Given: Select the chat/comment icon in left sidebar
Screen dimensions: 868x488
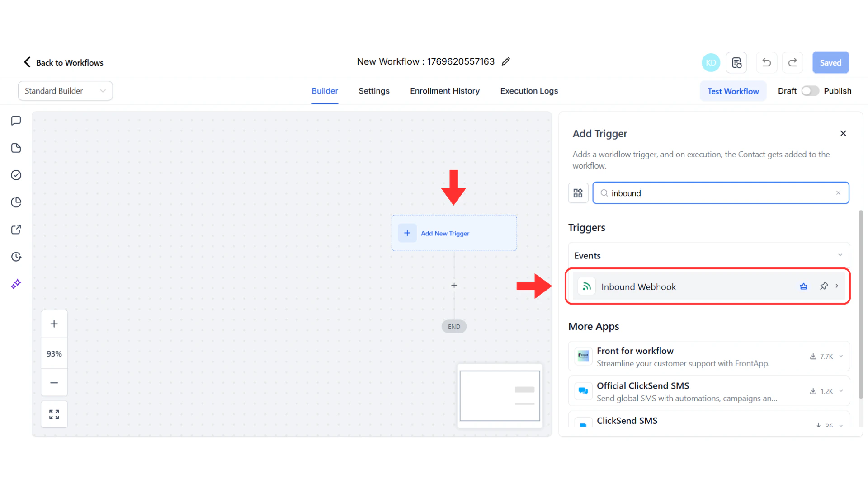Looking at the screenshot, I should click(16, 121).
